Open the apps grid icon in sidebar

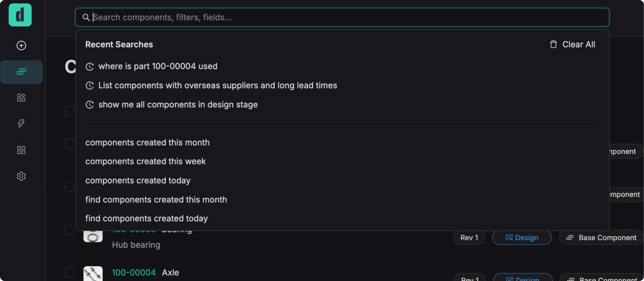pos(21,150)
